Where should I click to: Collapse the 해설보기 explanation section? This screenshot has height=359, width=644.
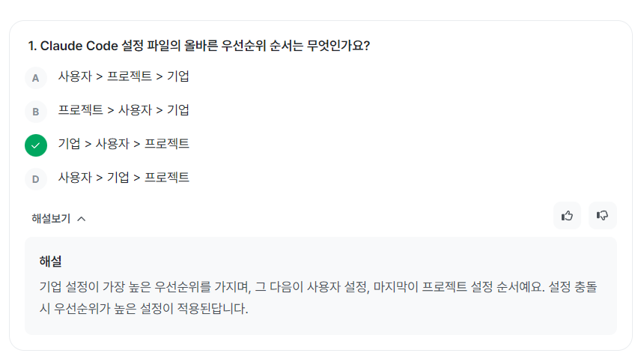coord(51,219)
